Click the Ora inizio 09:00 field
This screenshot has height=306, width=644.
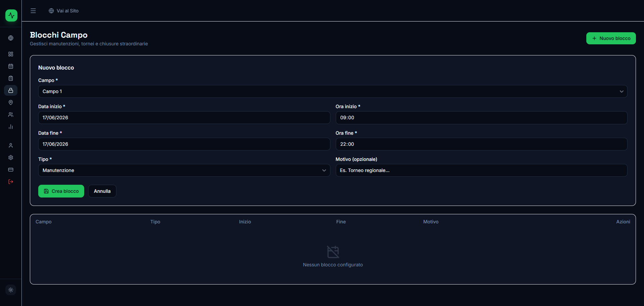point(481,118)
